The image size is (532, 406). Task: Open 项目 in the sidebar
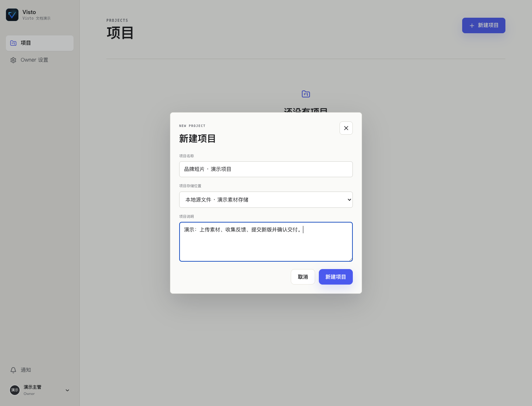(x=40, y=43)
